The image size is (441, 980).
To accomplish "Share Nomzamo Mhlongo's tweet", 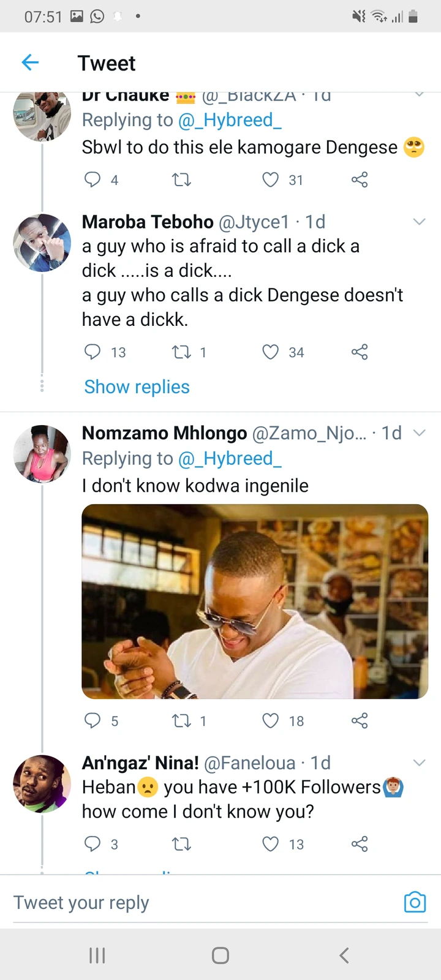I will [x=360, y=721].
